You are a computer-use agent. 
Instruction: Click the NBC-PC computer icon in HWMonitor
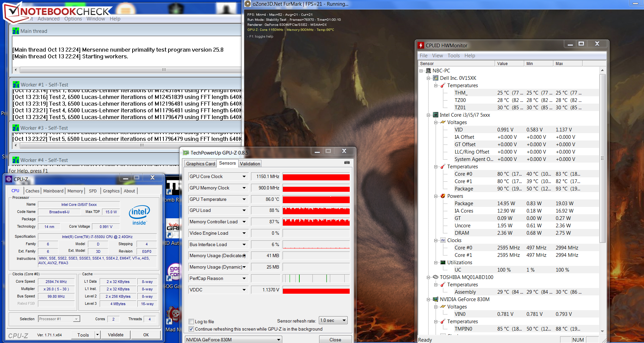tap(428, 70)
